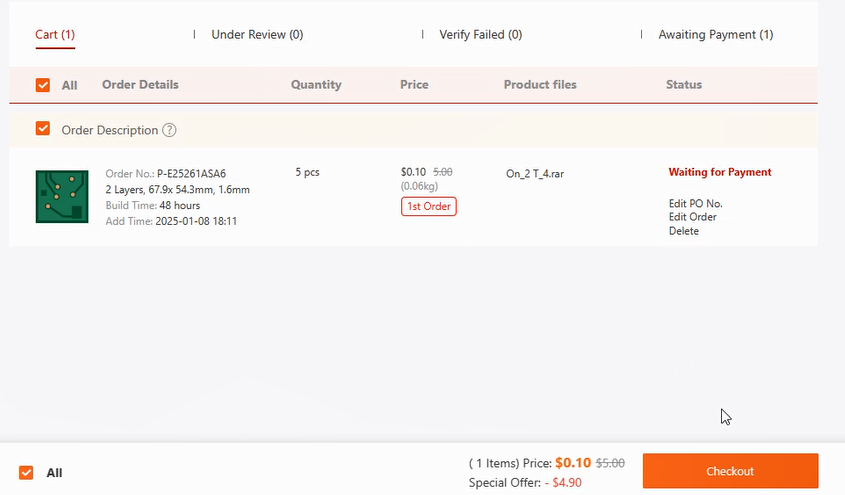This screenshot has height=495, width=845.
Task: Click the Status column header
Action: click(x=684, y=85)
